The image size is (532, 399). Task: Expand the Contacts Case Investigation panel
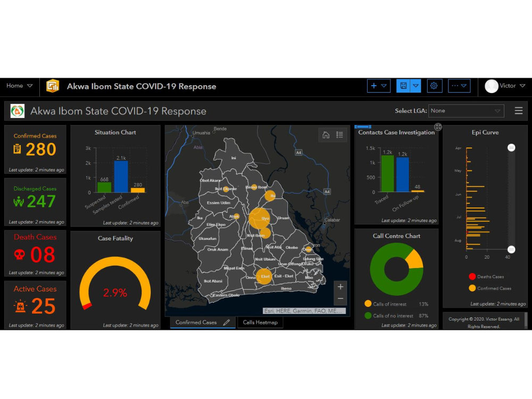point(438,127)
